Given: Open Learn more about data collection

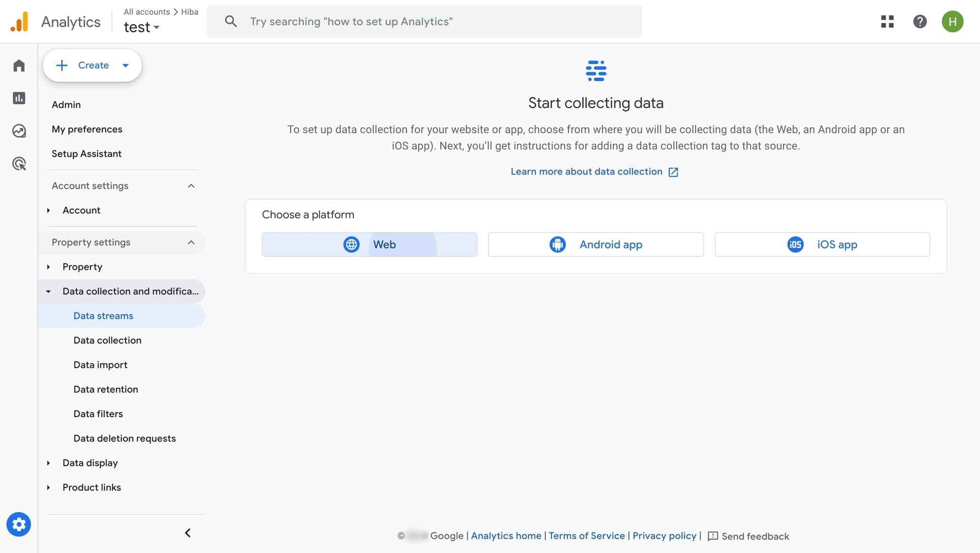Looking at the screenshot, I should click(587, 171).
